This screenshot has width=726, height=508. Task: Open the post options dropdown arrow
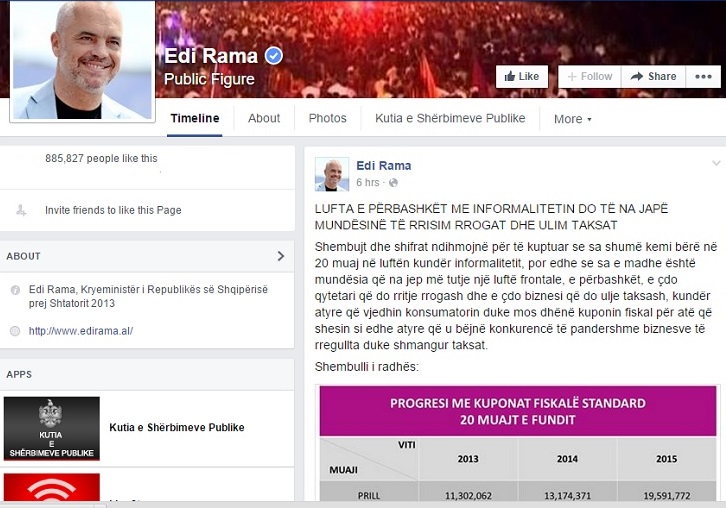click(716, 163)
